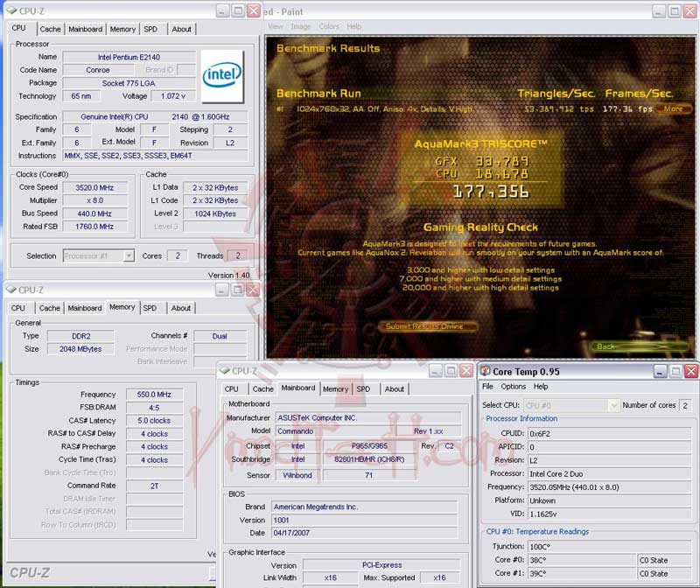This screenshot has height=588, width=700.
Task: Click Core Temp title bar icon
Action: [486, 371]
